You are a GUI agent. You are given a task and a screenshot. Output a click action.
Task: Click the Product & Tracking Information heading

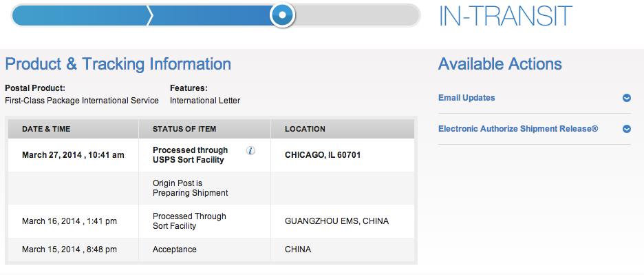coord(118,65)
